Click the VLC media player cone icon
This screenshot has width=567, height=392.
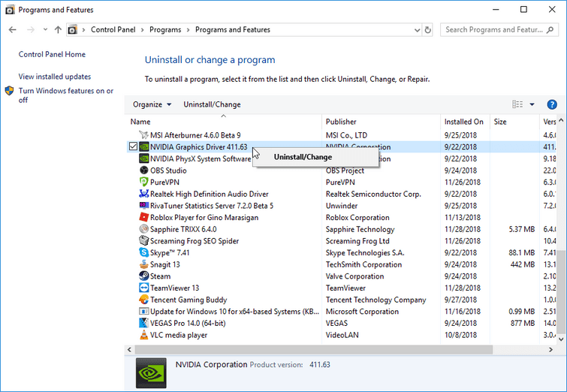click(x=144, y=335)
